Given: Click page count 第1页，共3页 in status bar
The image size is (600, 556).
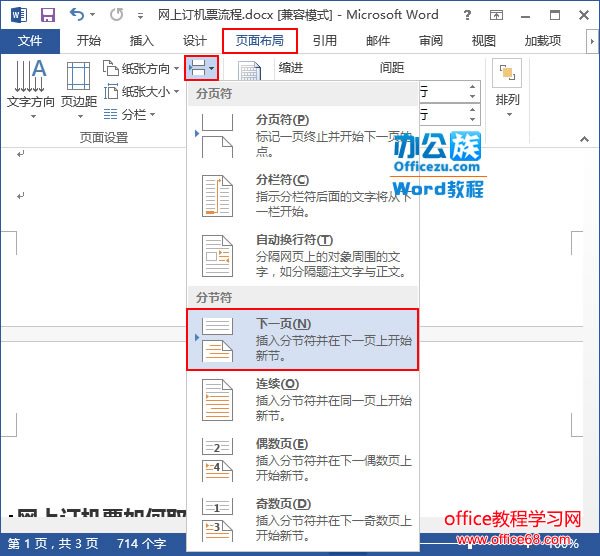Looking at the screenshot, I should coord(53,543).
